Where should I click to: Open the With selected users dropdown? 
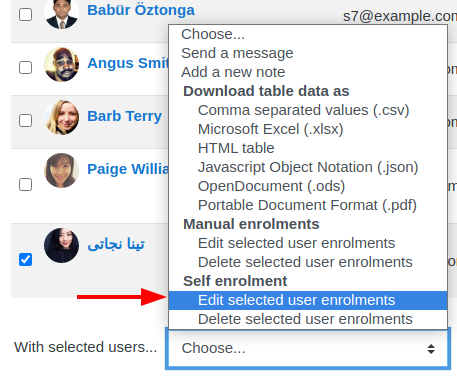coord(308,348)
